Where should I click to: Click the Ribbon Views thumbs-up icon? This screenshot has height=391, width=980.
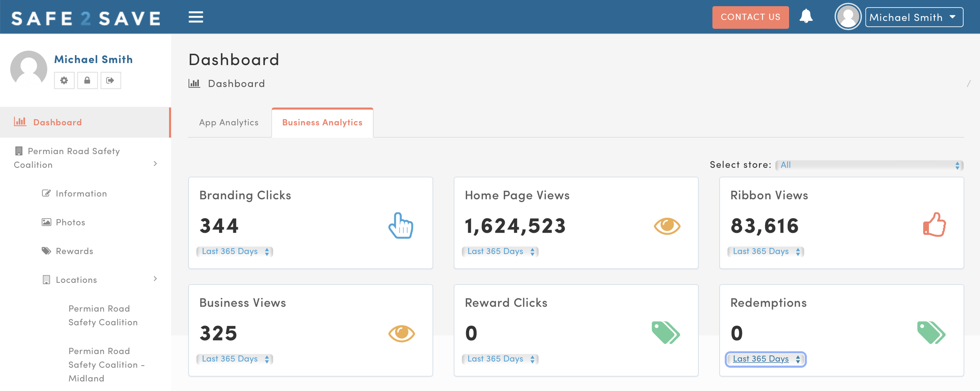(934, 225)
